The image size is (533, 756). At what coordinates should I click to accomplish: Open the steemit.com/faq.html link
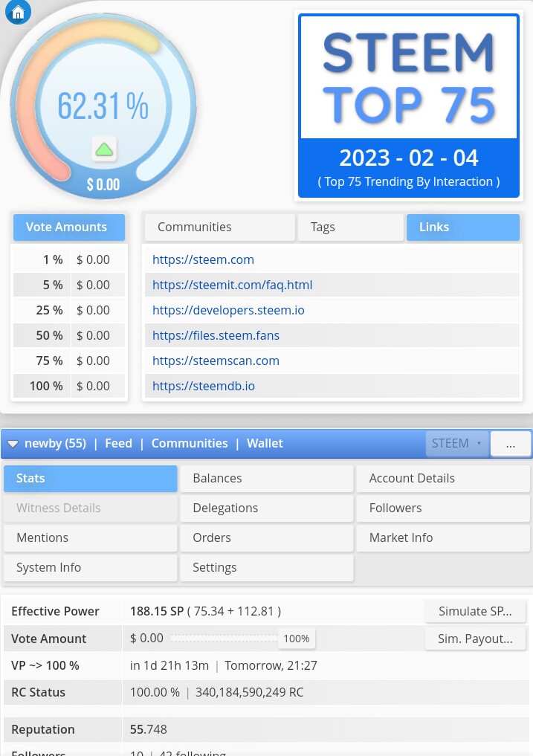coord(233,285)
